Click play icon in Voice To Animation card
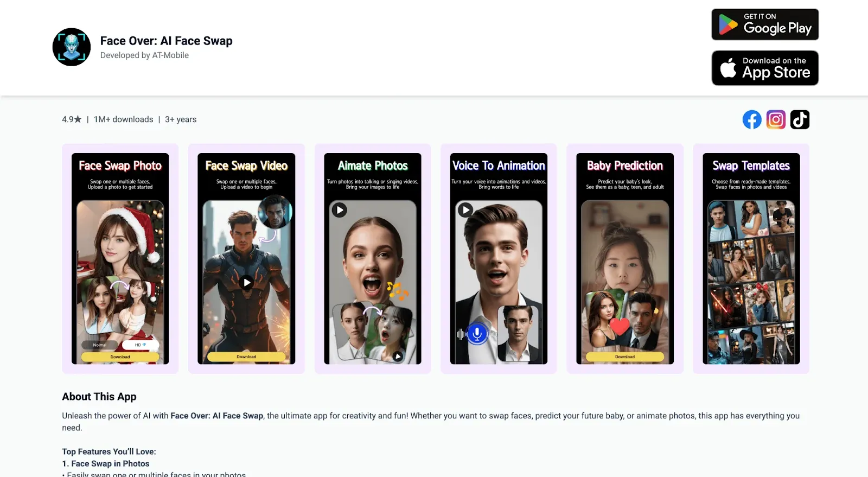Image resolution: width=868 pixels, height=477 pixels. 465,210
